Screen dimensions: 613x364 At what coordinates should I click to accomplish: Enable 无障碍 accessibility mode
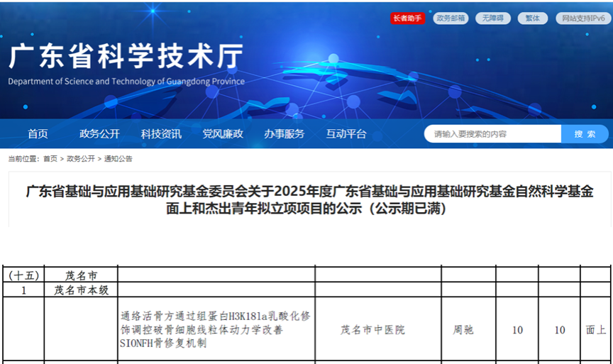492,18
